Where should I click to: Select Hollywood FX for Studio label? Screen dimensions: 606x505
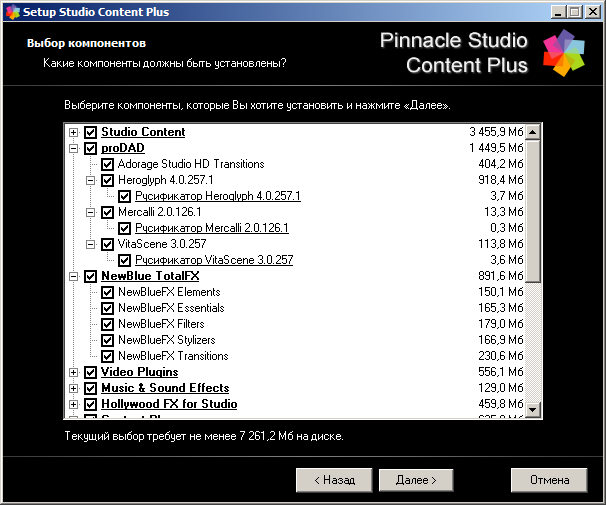[x=169, y=405]
